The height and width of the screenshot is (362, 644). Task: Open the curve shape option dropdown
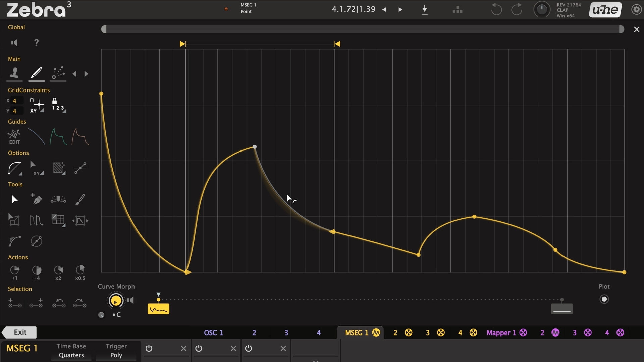(14, 168)
